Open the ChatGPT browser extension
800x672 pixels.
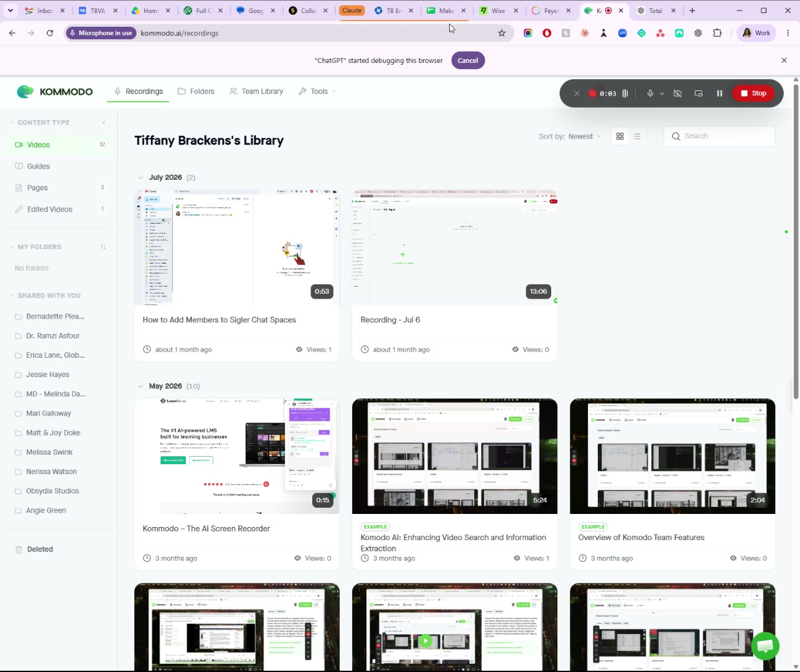pyautogui.click(x=699, y=33)
